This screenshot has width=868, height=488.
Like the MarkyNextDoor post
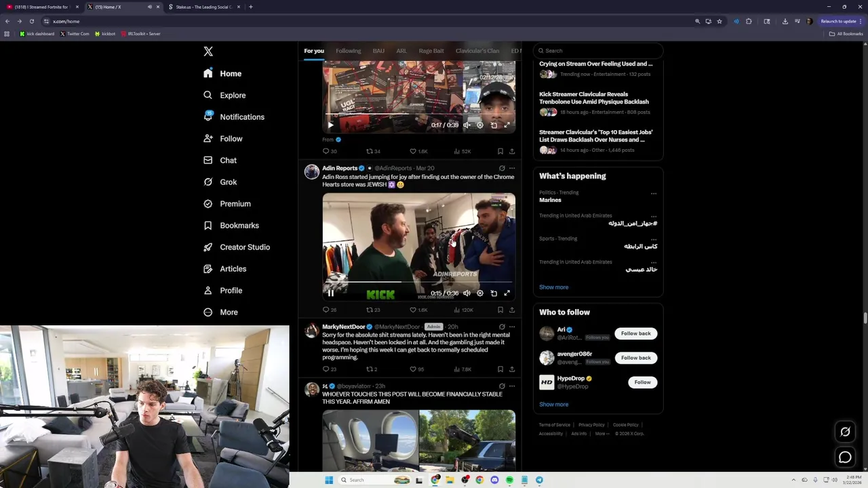coord(417,369)
